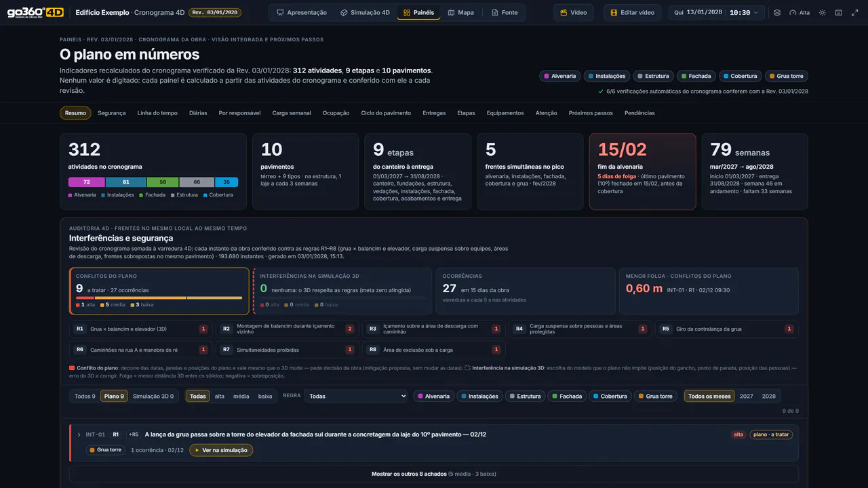Toggle the Cobertura chip in the filter row
The width and height of the screenshot is (868, 488).
click(610, 396)
